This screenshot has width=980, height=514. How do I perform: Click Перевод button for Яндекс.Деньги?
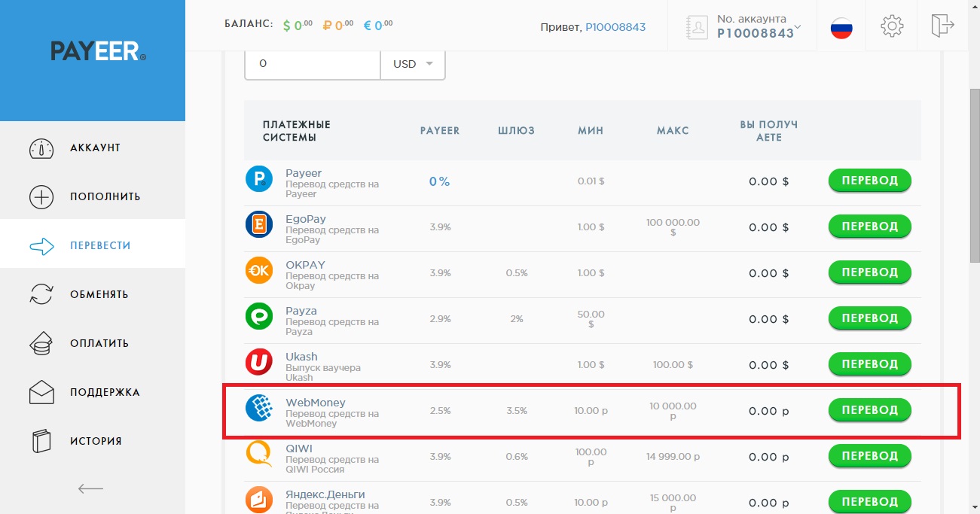click(x=870, y=502)
